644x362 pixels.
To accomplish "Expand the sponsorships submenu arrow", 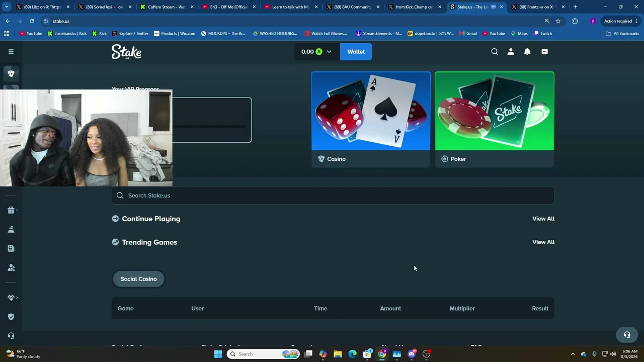I will tap(17, 298).
